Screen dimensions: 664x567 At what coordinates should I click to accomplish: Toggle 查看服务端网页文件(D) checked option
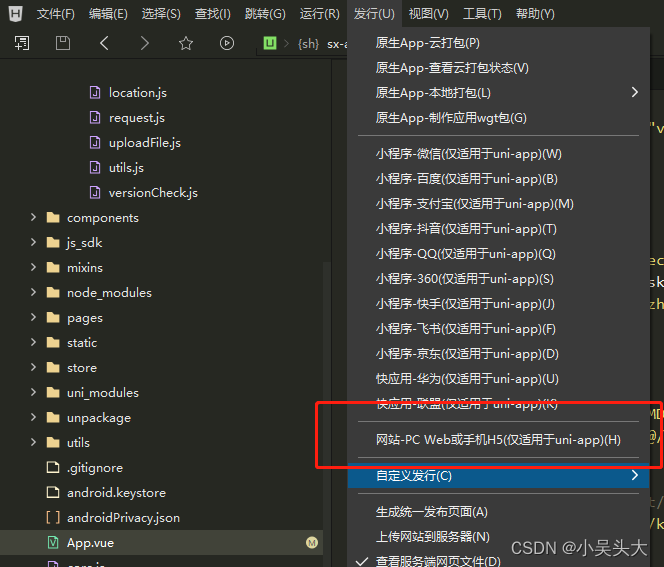(498, 561)
